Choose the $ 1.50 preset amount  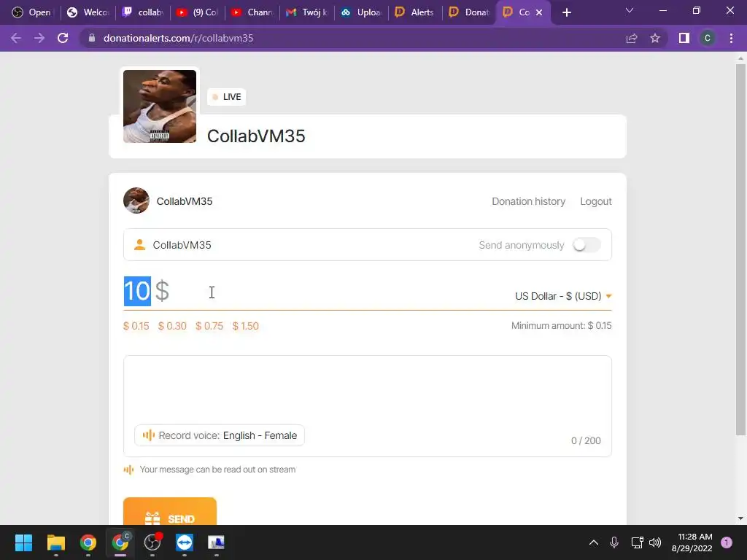pyautogui.click(x=245, y=326)
